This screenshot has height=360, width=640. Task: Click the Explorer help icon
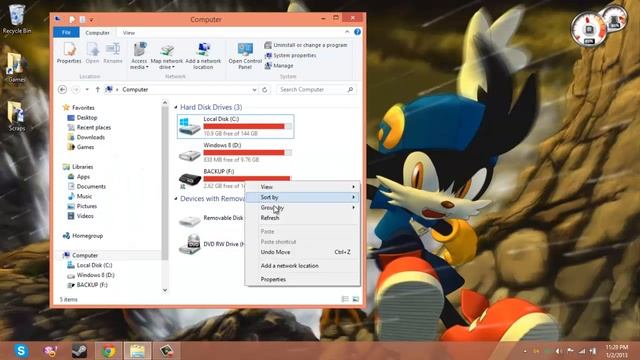point(358,32)
